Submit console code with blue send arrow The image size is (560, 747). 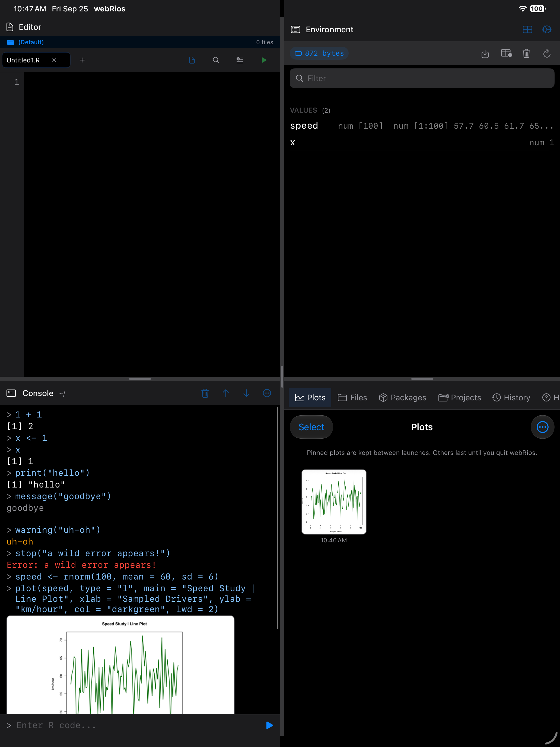pyautogui.click(x=269, y=725)
